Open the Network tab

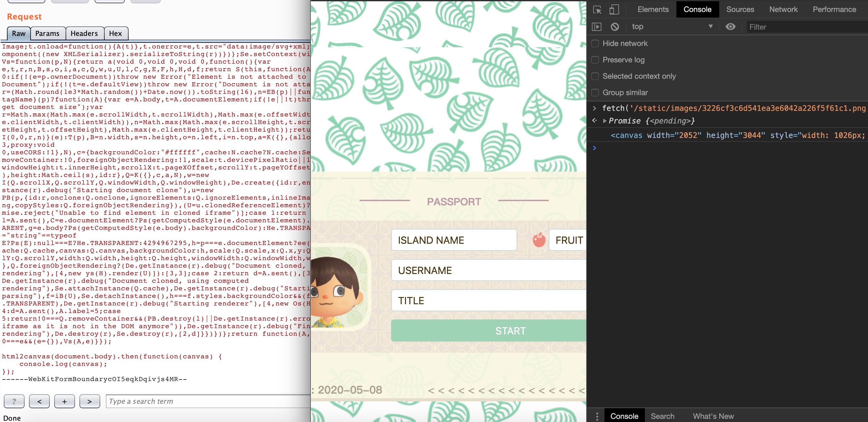(783, 9)
